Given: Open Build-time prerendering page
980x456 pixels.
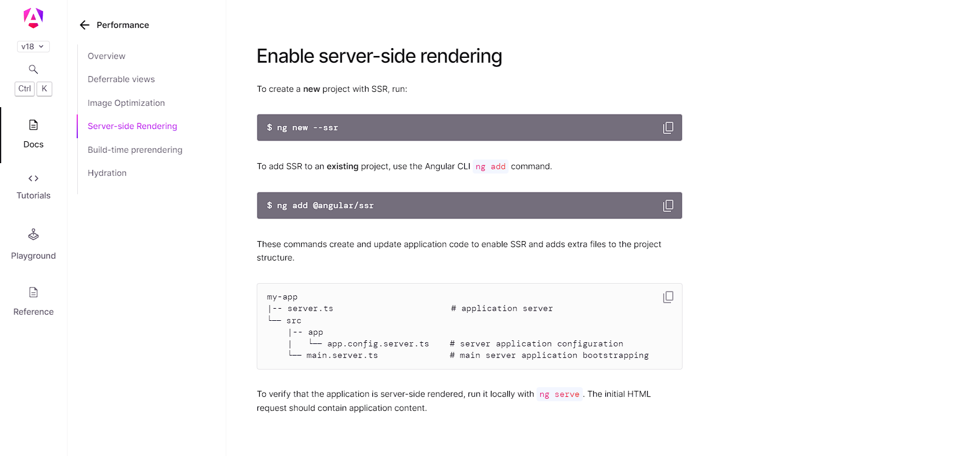Looking at the screenshot, I should pos(135,150).
